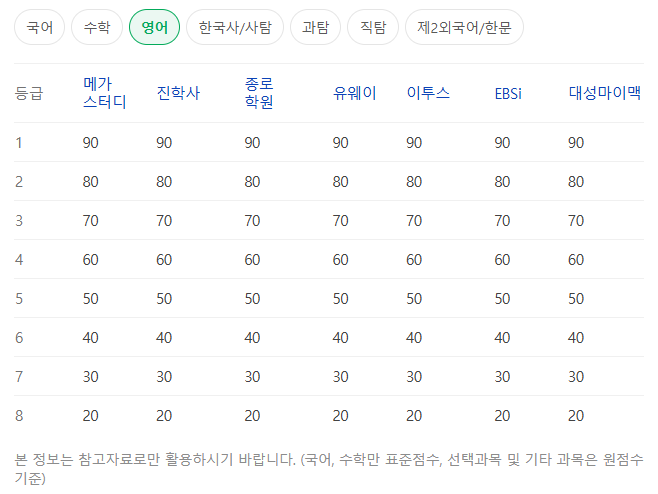Click EBSi grade 2 score 80

(502, 182)
